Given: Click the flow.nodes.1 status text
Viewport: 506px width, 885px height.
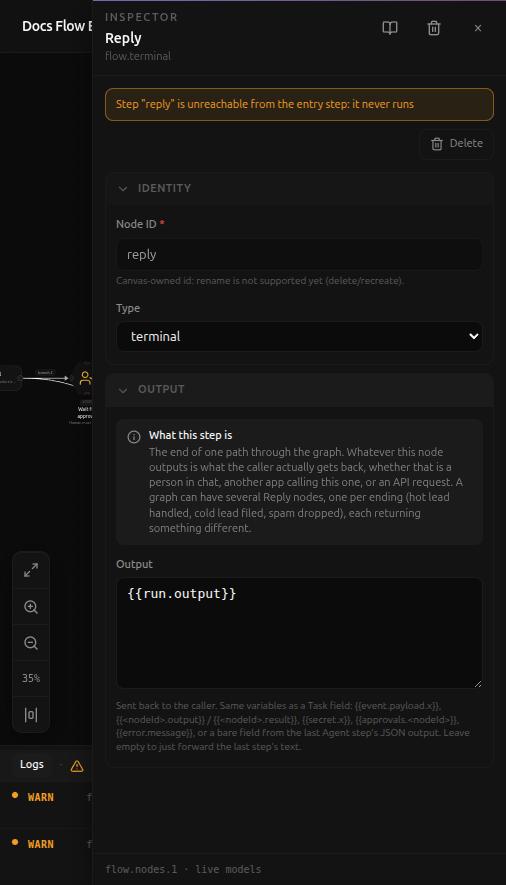Looking at the screenshot, I should pos(143,869).
